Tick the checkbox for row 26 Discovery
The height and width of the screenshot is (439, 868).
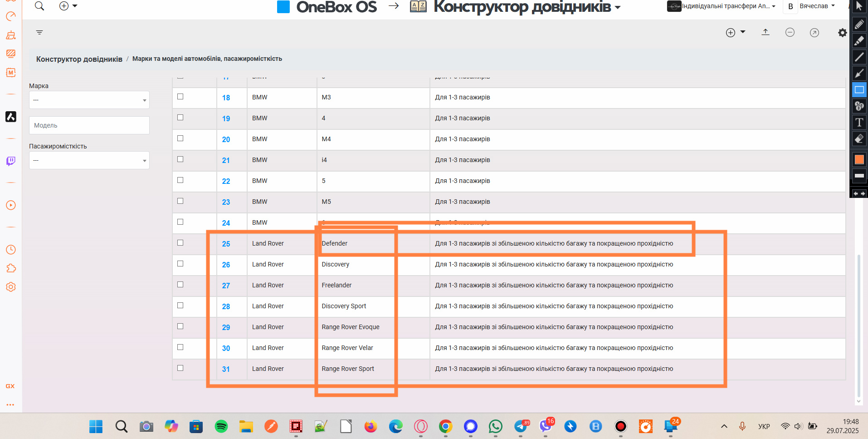pyautogui.click(x=180, y=263)
